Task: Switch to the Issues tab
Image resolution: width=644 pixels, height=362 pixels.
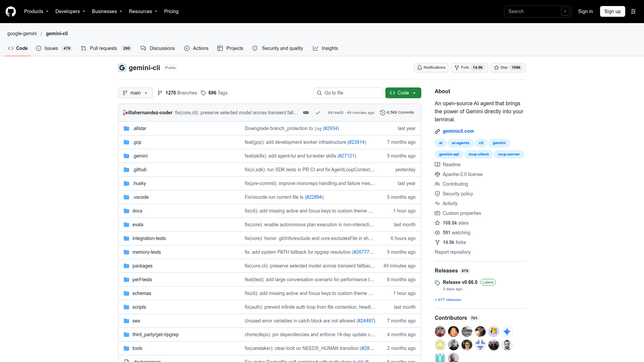Action: pos(54,48)
